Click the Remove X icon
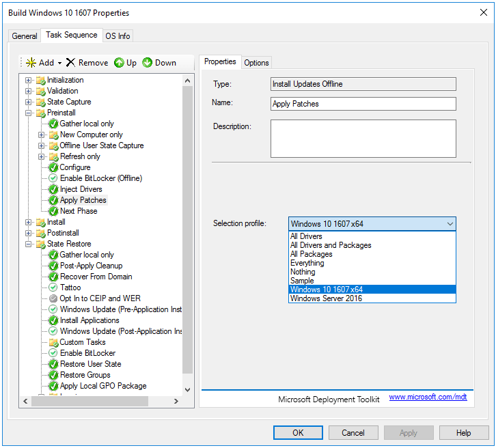The height and width of the screenshot is (448, 496). tap(70, 63)
